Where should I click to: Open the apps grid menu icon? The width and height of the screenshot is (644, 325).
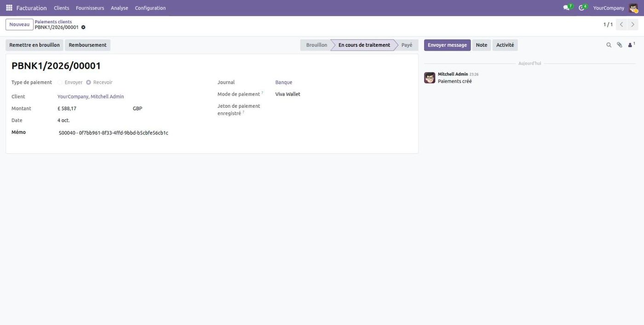click(x=9, y=8)
